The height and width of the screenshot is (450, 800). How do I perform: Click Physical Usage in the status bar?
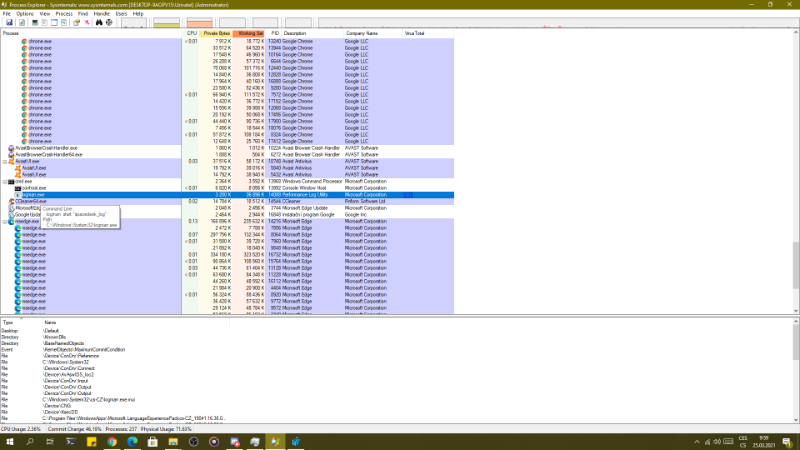(166, 429)
